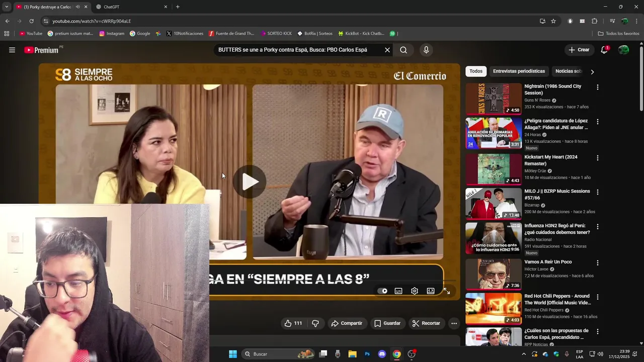This screenshot has width=644, height=362.
Task: Like the video with 111 likes
Action: point(293,323)
